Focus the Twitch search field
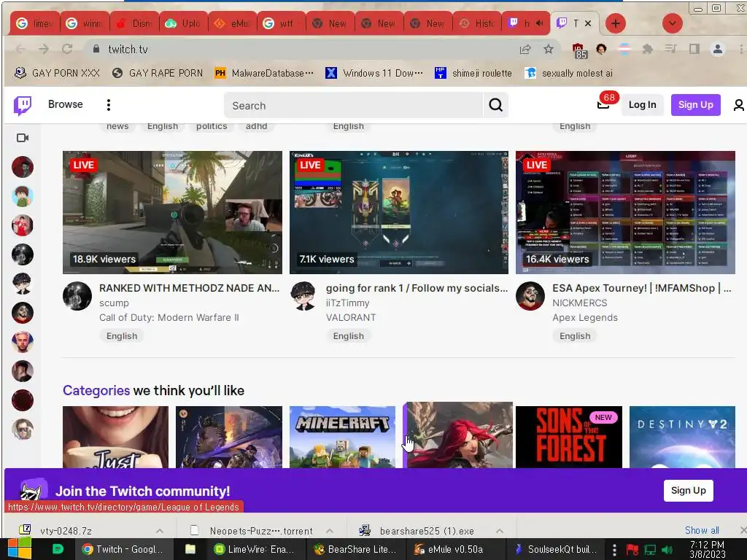This screenshot has height=560, width=747. click(x=354, y=105)
